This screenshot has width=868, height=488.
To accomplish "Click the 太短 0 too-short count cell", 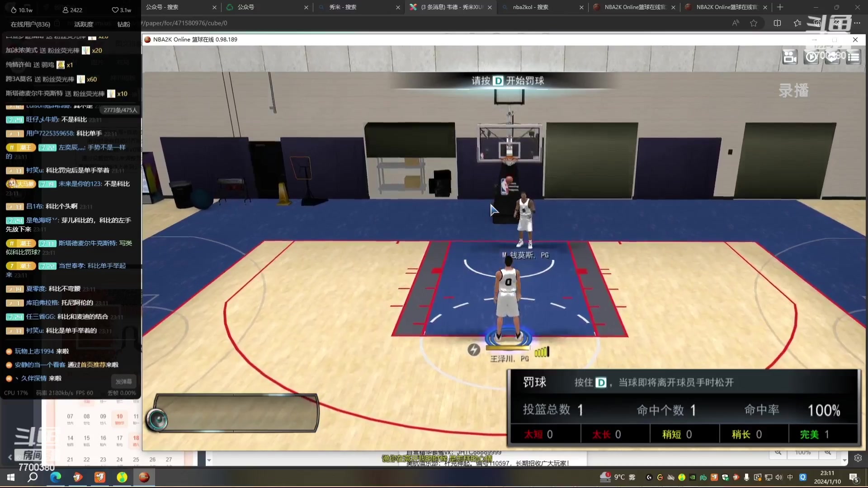I will pos(546,434).
